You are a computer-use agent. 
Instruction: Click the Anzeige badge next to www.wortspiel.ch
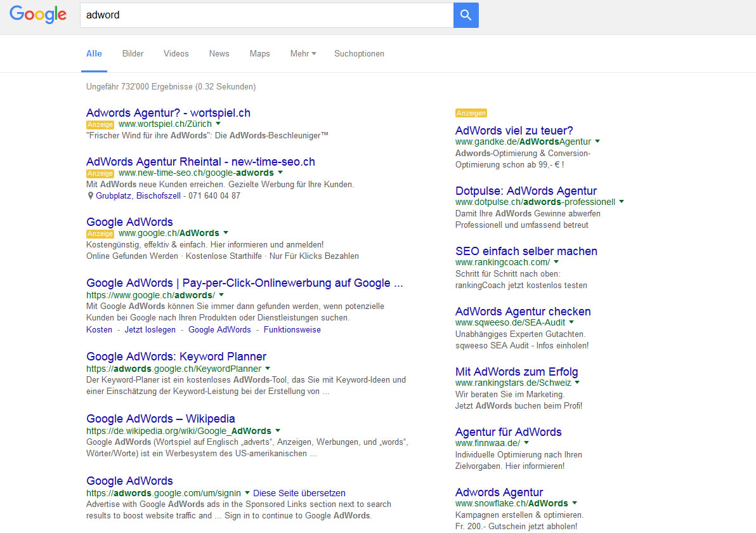[100, 124]
